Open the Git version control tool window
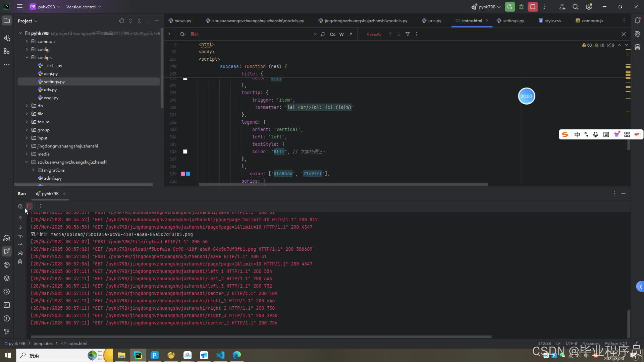Image resolution: width=644 pixels, height=362 pixels. tap(7, 332)
